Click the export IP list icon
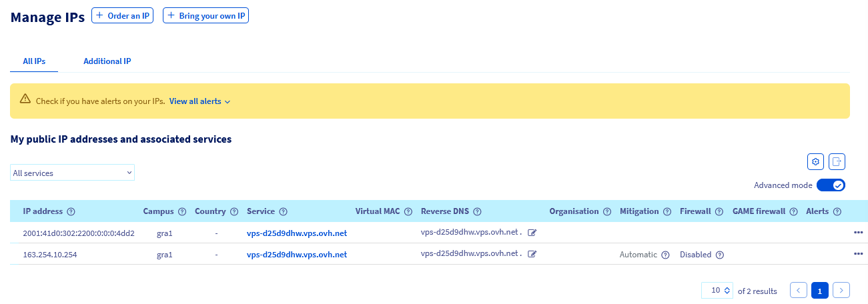The image size is (868, 304). (837, 161)
